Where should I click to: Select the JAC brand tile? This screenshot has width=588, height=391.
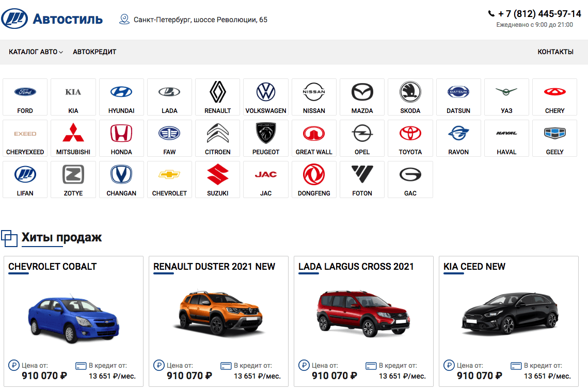coord(266,179)
